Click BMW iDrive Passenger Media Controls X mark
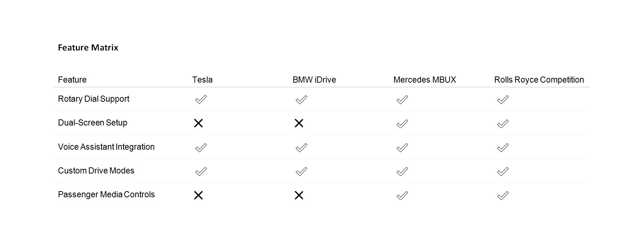The width and height of the screenshot is (644, 246). (x=299, y=196)
